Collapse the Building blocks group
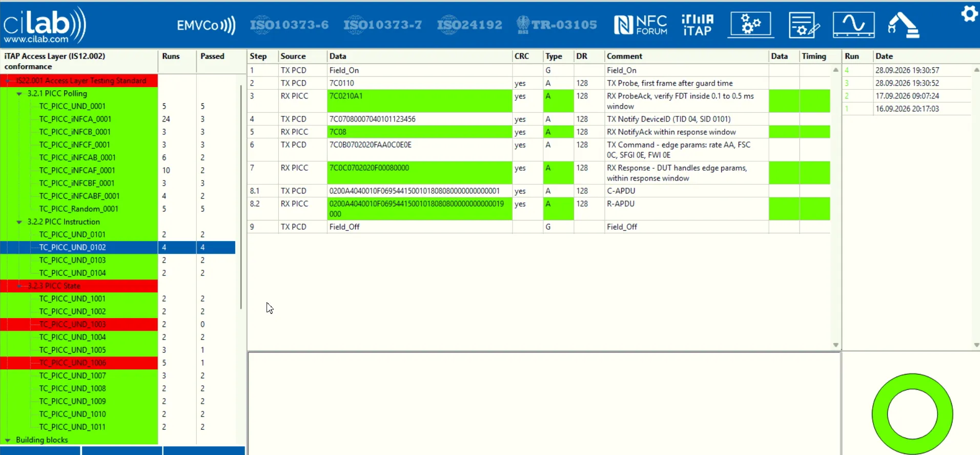 tap(8, 440)
